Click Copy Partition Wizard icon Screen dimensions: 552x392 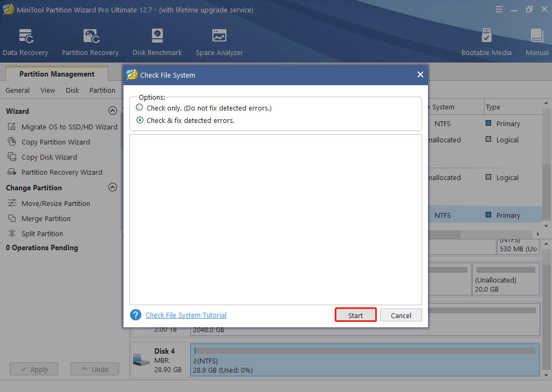tap(12, 142)
